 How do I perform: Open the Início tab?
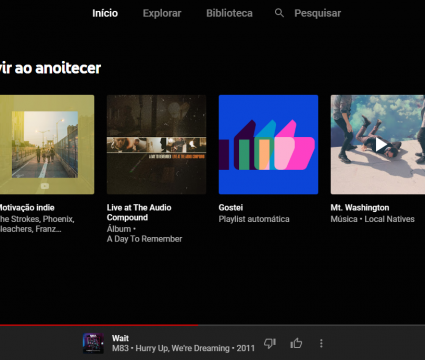click(105, 13)
